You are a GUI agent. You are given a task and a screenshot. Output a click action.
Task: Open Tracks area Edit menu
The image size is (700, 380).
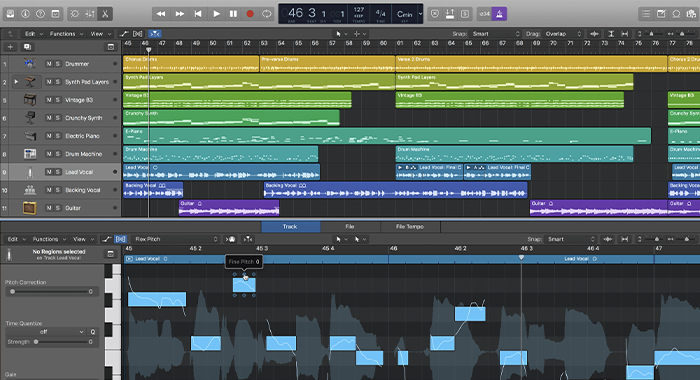coord(33,33)
